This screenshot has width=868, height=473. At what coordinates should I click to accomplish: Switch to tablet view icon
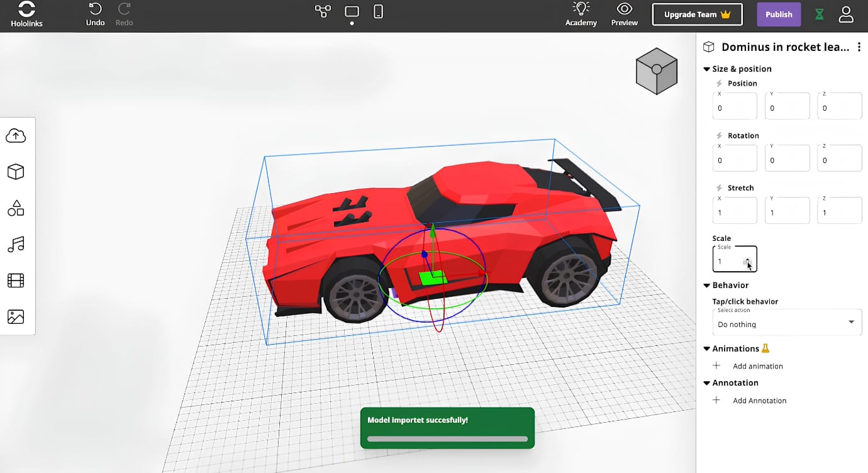[352, 11]
